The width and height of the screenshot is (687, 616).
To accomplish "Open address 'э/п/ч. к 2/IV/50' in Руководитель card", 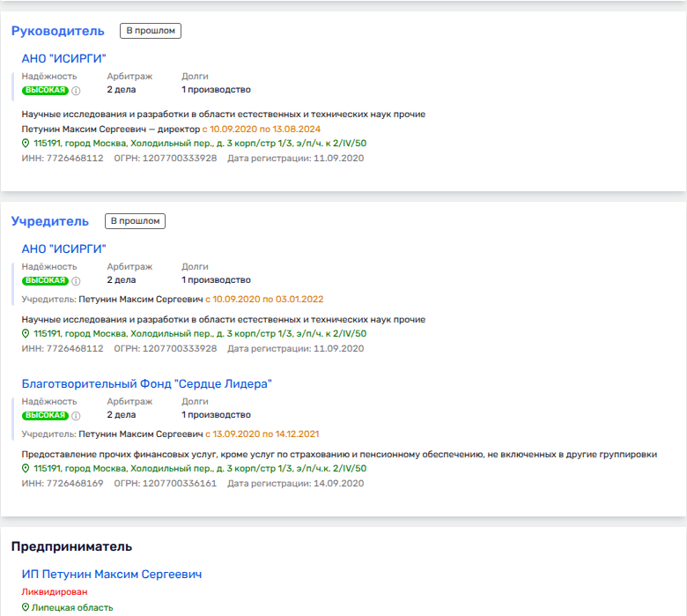I will (200, 144).
